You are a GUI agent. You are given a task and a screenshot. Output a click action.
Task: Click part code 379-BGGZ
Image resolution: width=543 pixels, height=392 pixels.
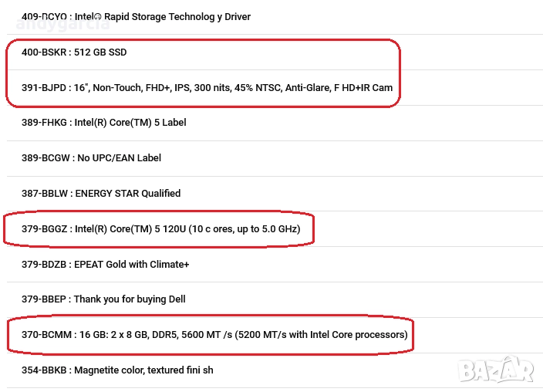click(42, 229)
